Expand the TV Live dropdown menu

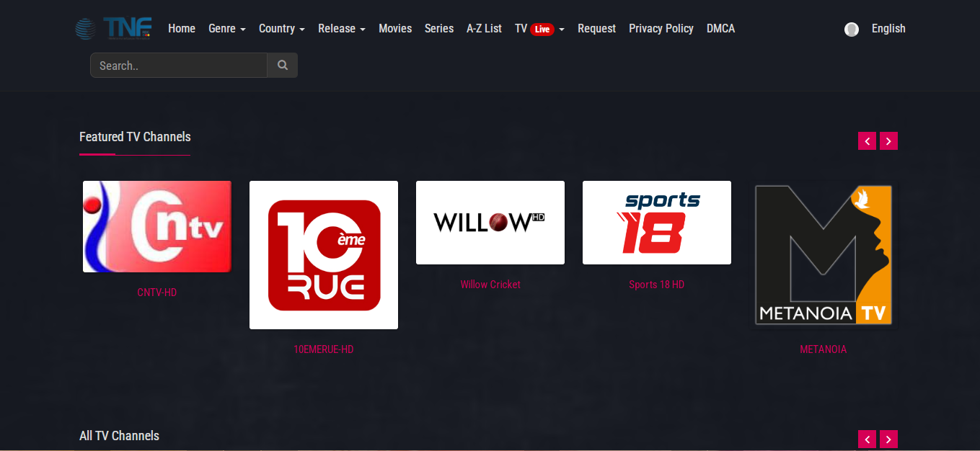pos(539,29)
